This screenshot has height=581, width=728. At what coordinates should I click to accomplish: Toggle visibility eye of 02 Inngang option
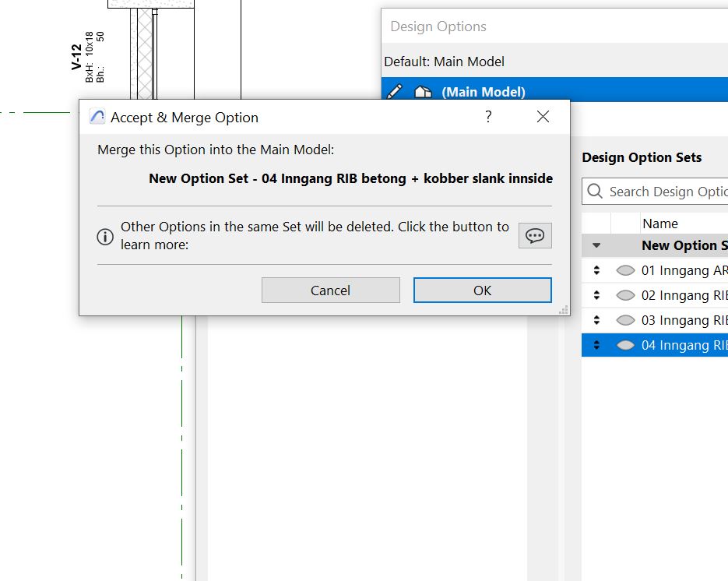click(624, 295)
